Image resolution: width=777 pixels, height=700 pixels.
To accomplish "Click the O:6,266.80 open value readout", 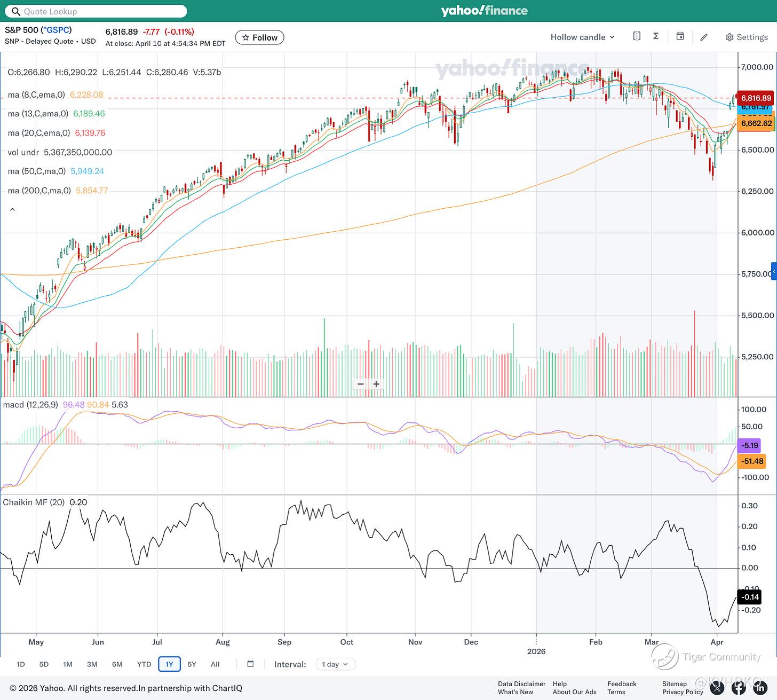I will click(x=29, y=72).
